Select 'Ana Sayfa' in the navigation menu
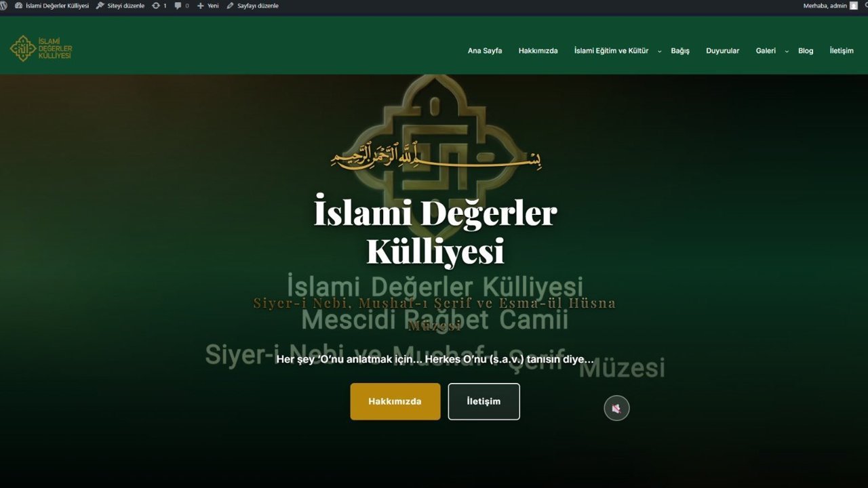The width and height of the screenshot is (868, 488). [484, 50]
